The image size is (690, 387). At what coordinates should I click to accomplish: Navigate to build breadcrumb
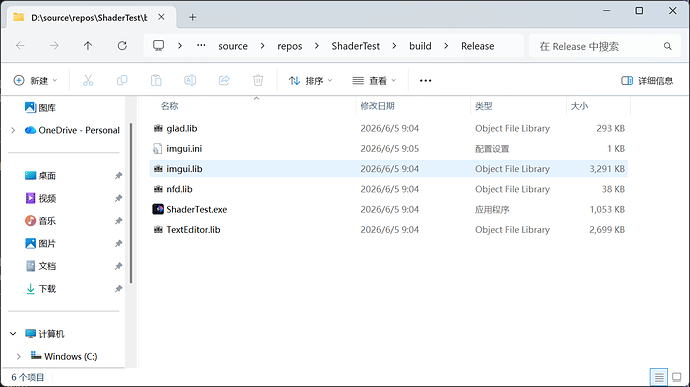pyautogui.click(x=420, y=46)
